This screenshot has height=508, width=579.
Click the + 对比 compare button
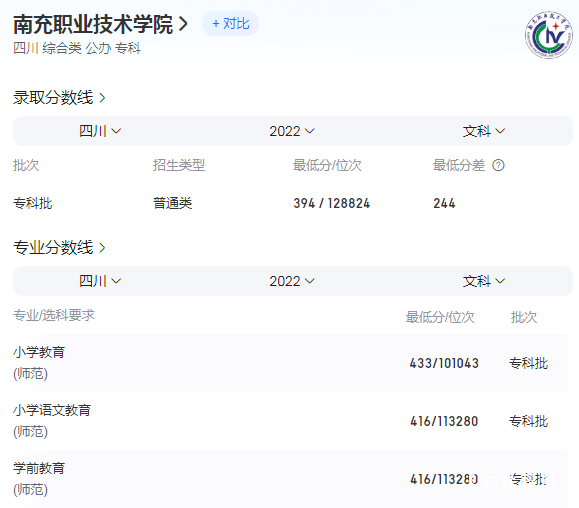pos(230,24)
